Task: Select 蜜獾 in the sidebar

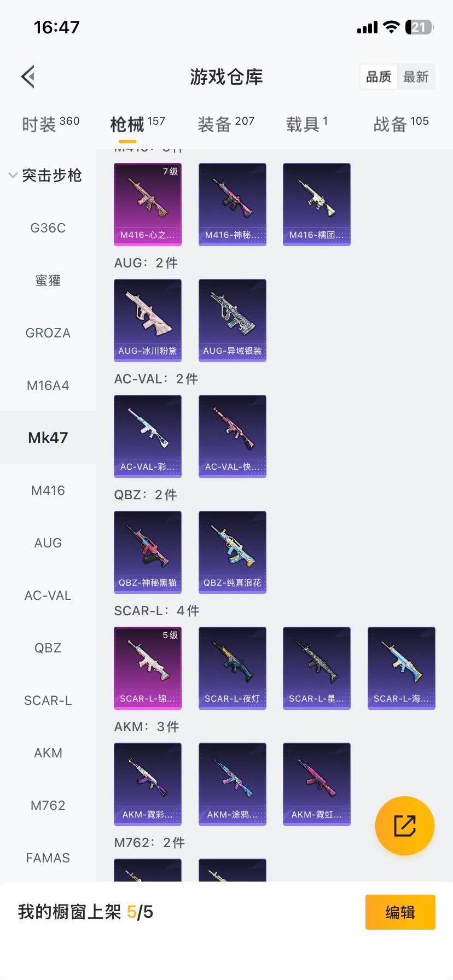Action: 48,281
